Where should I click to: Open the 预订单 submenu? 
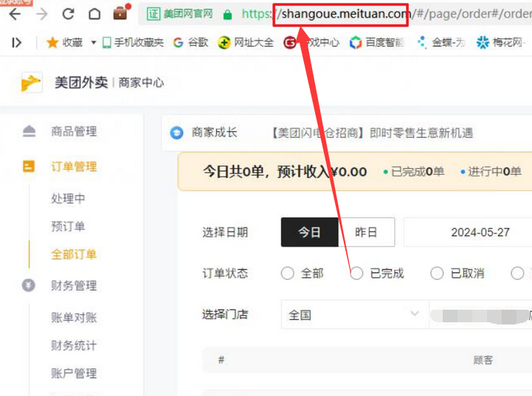pos(68,226)
